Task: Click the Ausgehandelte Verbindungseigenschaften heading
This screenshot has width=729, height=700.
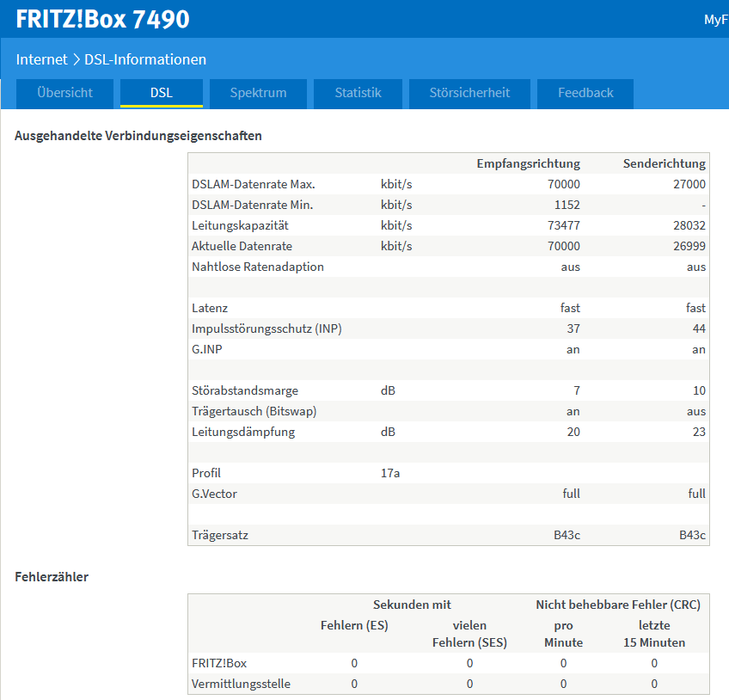Action: (x=138, y=136)
